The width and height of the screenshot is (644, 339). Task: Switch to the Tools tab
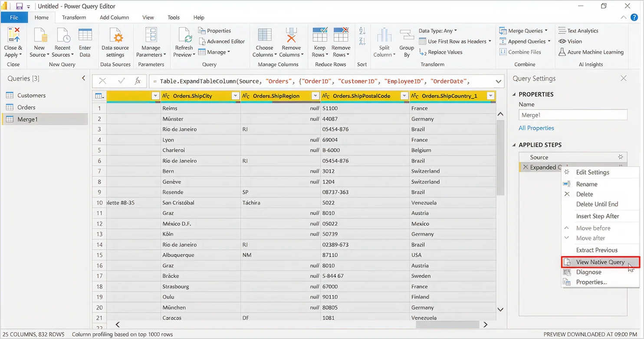[x=174, y=17]
